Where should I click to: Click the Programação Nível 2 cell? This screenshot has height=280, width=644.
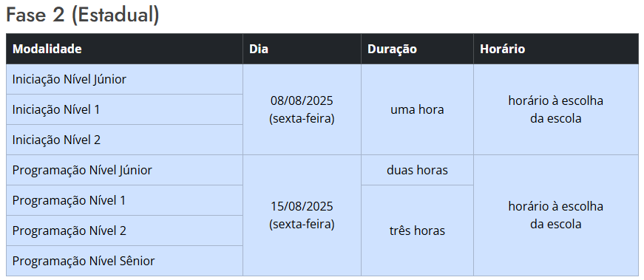[x=124, y=231]
